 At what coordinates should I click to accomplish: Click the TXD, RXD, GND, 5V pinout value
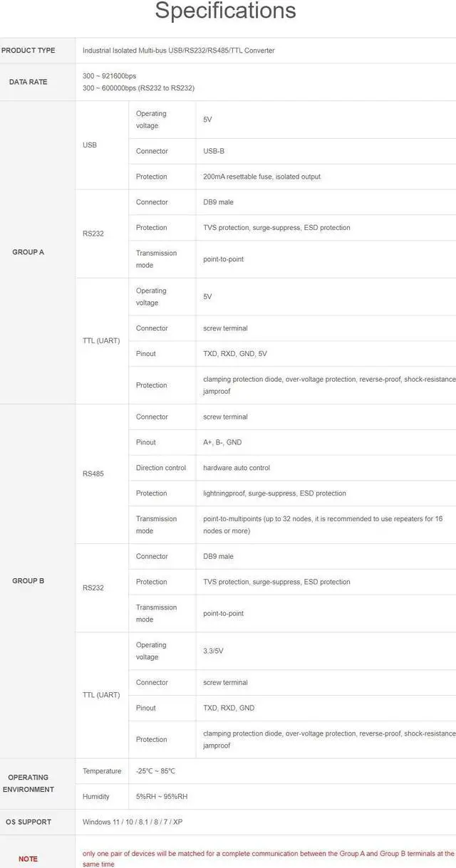[x=235, y=354]
